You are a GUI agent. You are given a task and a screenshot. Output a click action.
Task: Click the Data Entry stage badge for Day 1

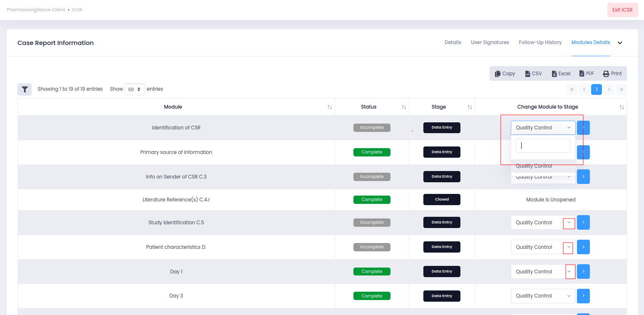[x=442, y=271]
